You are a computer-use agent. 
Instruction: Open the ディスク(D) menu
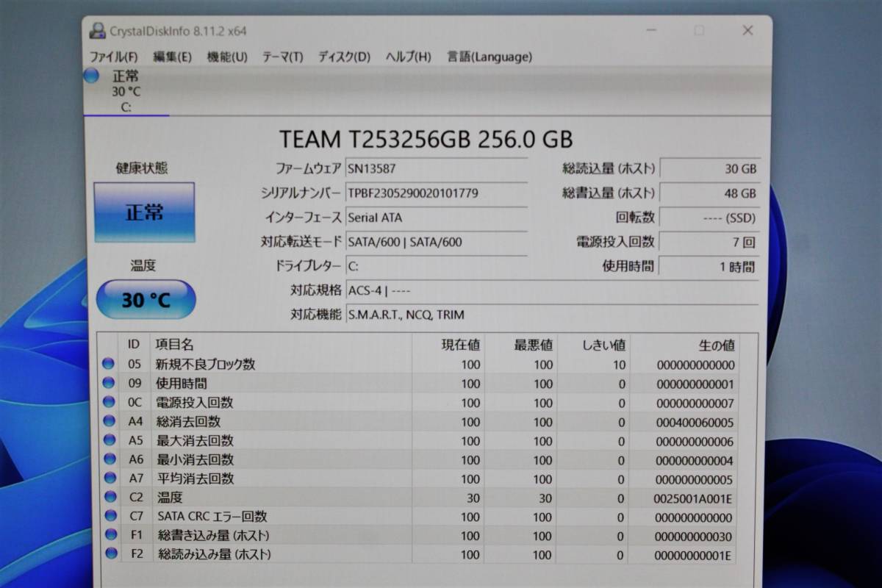344,57
